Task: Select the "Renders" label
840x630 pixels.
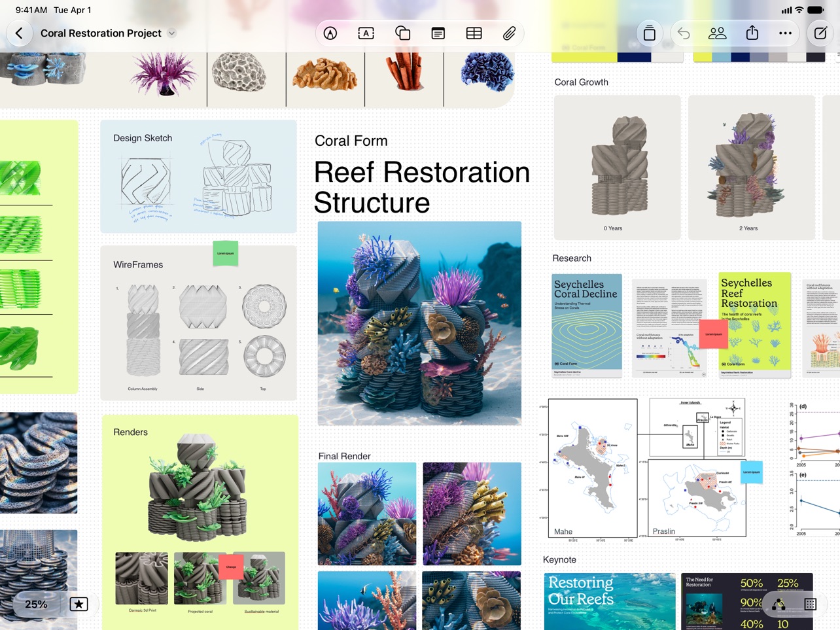Action: [130, 432]
